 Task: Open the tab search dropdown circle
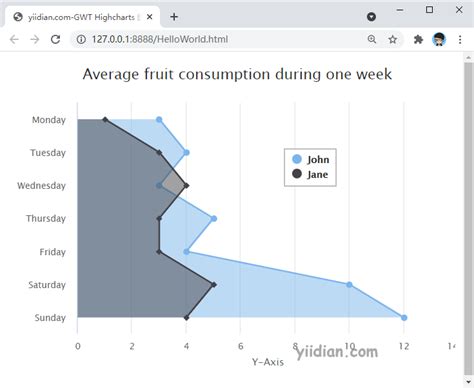(371, 17)
